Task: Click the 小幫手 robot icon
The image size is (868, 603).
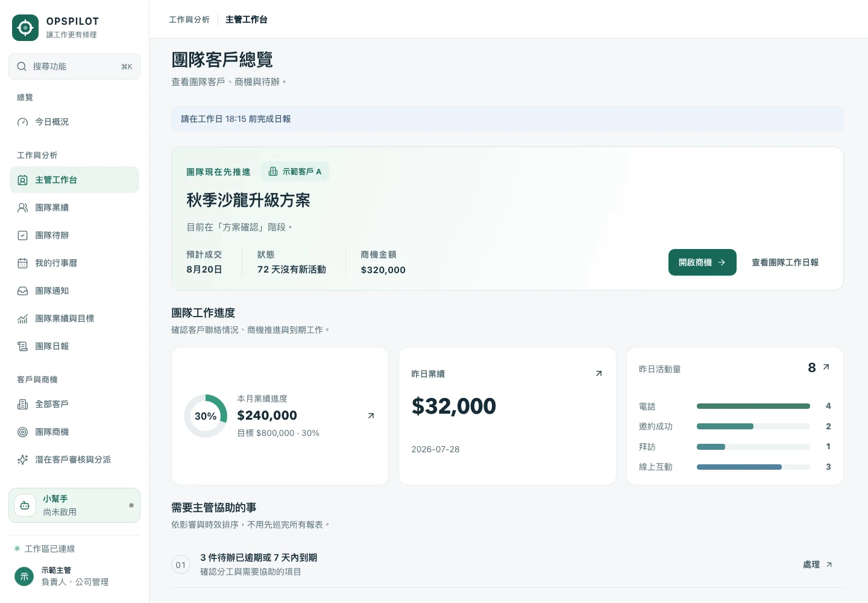Action: tap(25, 505)
